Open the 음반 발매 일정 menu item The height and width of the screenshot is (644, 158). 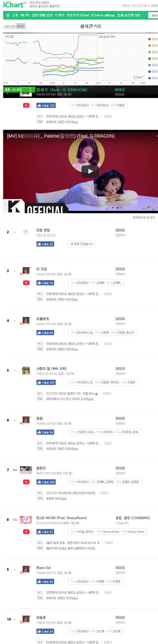[42, 15]
